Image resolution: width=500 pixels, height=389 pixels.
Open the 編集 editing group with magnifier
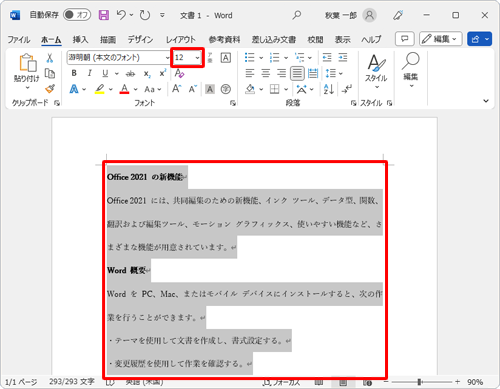[x=411, y=70]
